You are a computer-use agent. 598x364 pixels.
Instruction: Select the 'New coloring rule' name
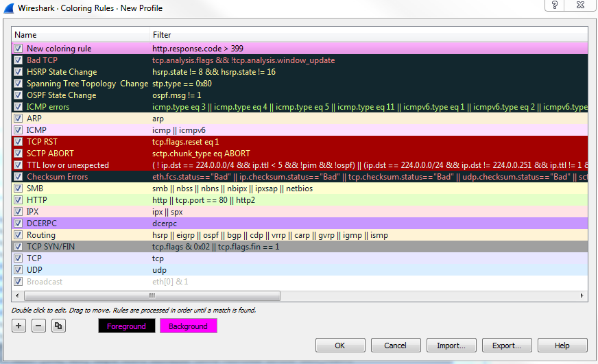(59, 49)
